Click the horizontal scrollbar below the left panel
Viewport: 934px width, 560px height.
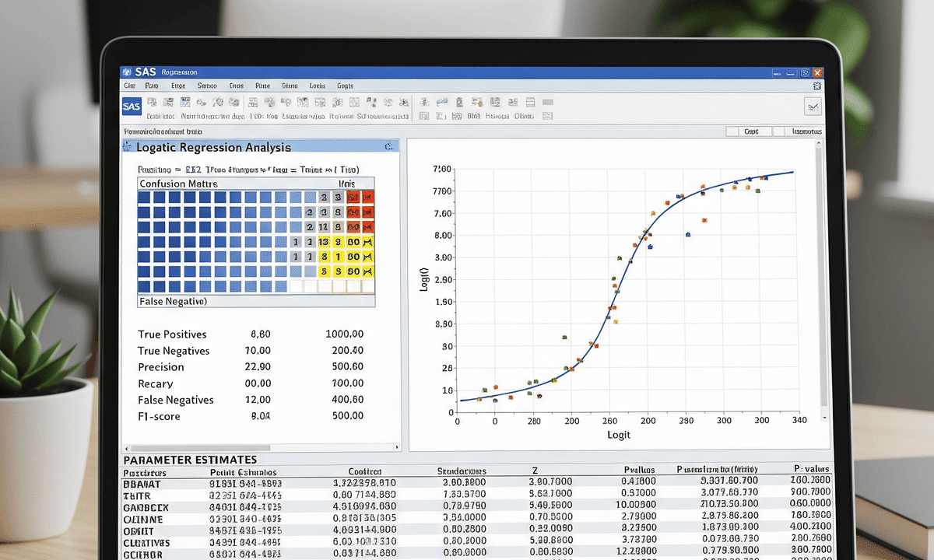click(x=257, y=447)
